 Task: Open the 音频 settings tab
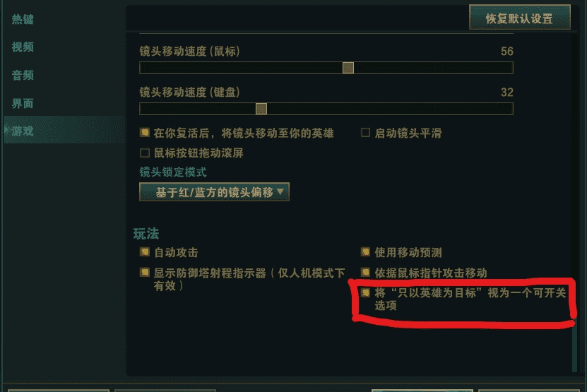[23, 75]
